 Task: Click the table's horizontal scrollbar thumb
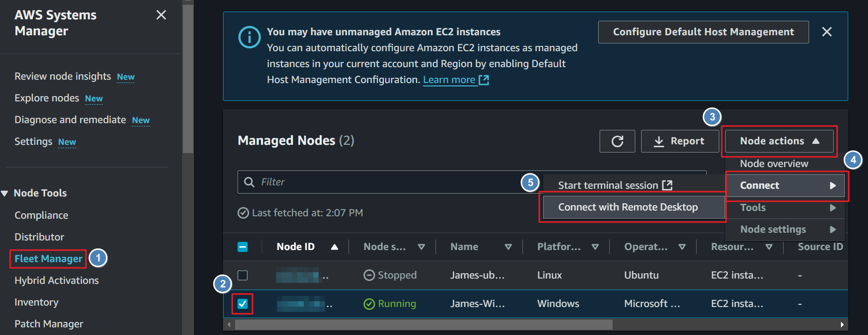tap(423, 324)
